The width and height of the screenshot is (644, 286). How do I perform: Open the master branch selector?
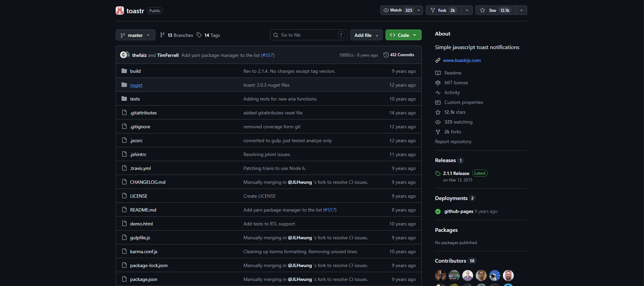[x=135, y=35]
